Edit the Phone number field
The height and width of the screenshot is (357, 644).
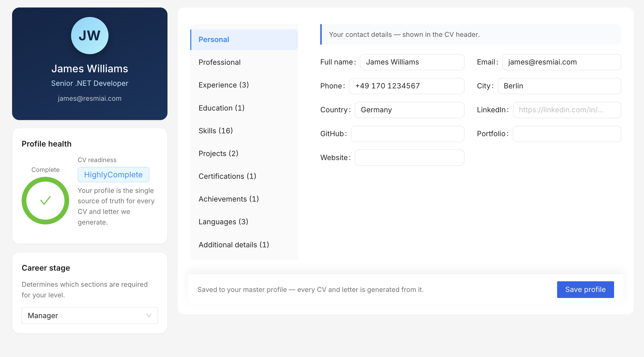(407, 86)
